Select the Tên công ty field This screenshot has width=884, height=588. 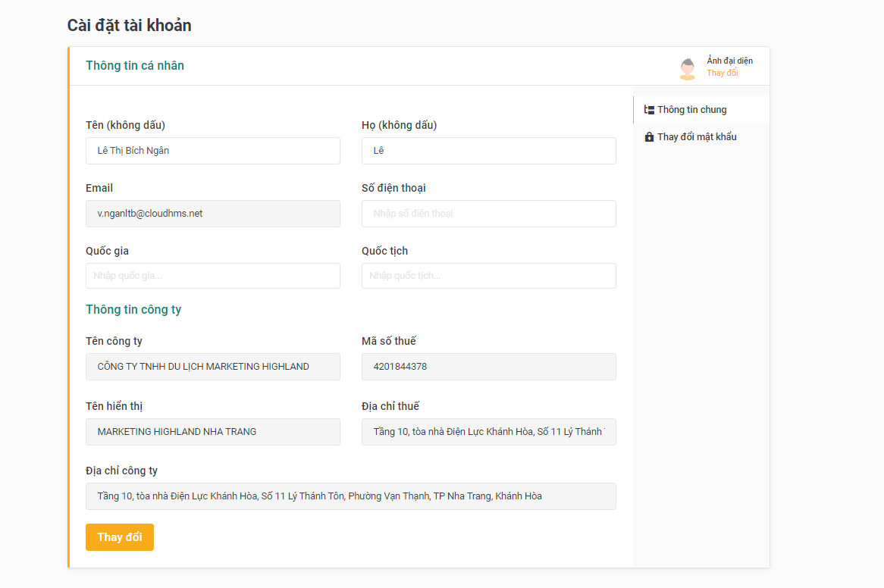pos(213,367)
